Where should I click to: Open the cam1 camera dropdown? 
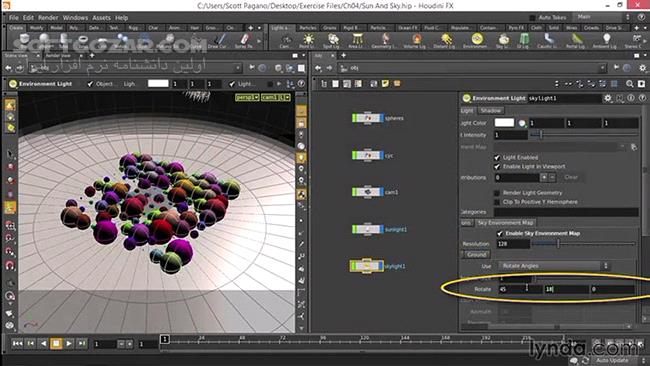tap(276, 97)
